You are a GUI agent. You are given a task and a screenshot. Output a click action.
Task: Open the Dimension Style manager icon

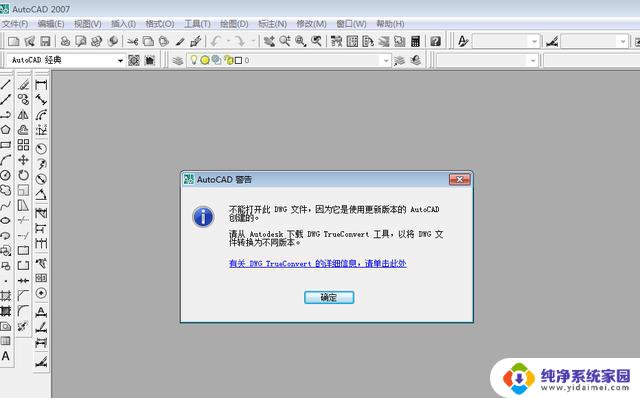[x=552, y=41]
